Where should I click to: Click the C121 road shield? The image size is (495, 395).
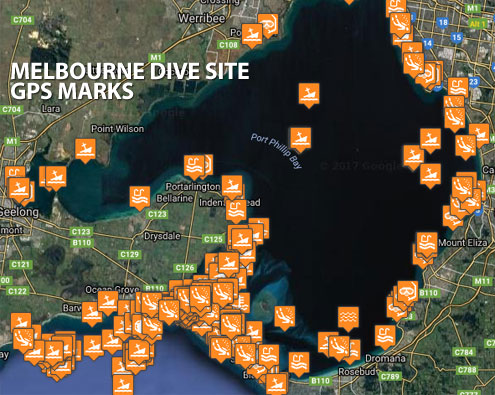click(x=21, y=265)
